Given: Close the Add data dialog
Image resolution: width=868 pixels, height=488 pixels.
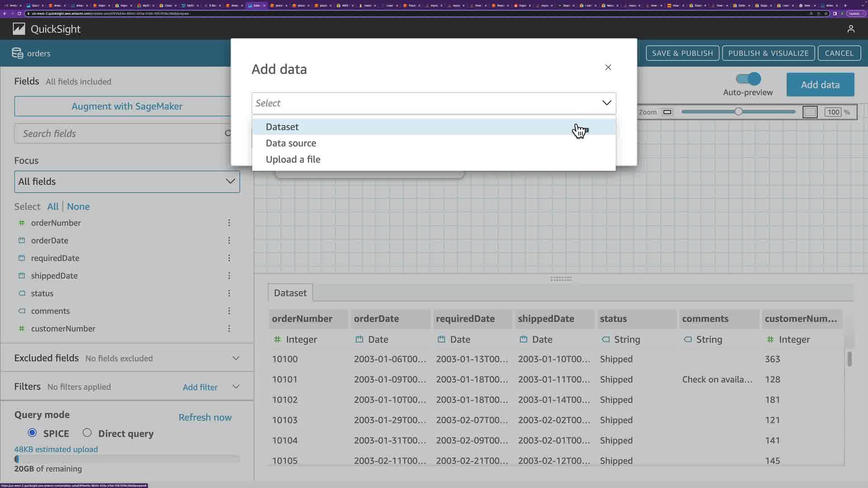Looking at the screenshot, I should tap(608, 67).
